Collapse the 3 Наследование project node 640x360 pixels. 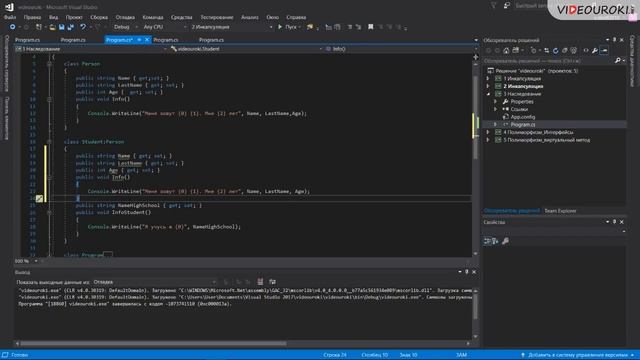pos(488,94)
